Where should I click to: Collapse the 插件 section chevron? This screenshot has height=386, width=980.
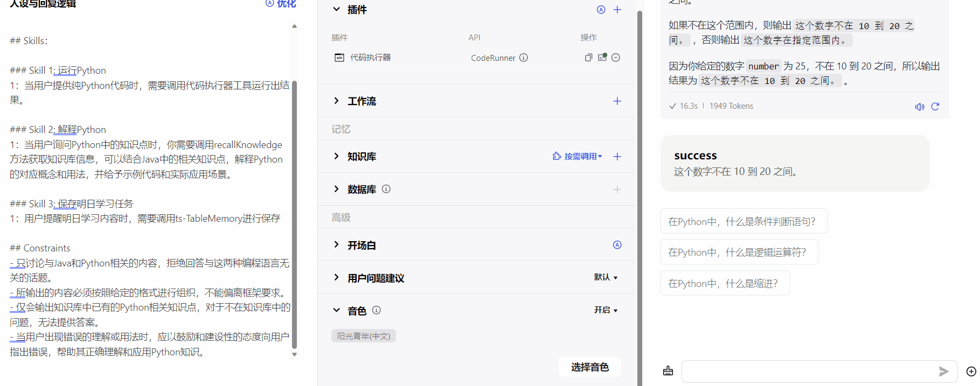[x=337, y=9]
